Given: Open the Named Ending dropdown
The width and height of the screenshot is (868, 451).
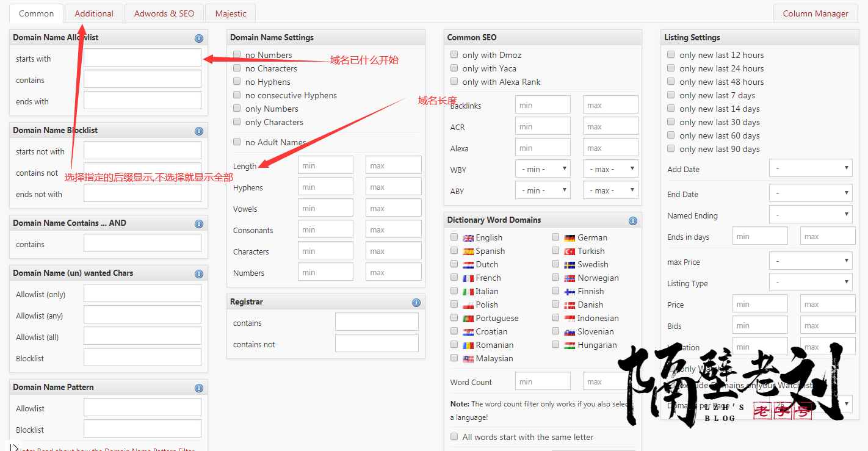Looking at the screenshot, I should click(811, 215).
